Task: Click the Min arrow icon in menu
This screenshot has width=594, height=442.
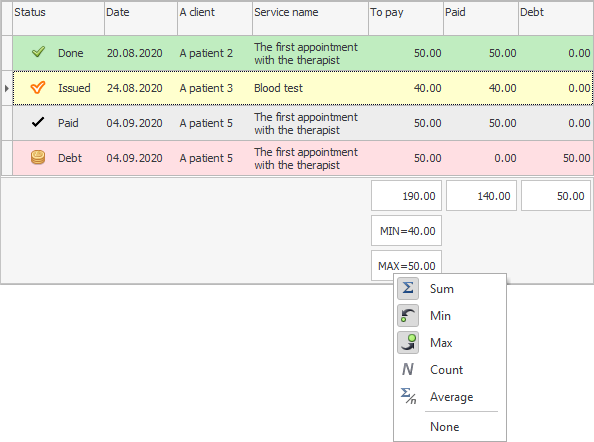Action: pyautogui.click(x=408, y=315)
